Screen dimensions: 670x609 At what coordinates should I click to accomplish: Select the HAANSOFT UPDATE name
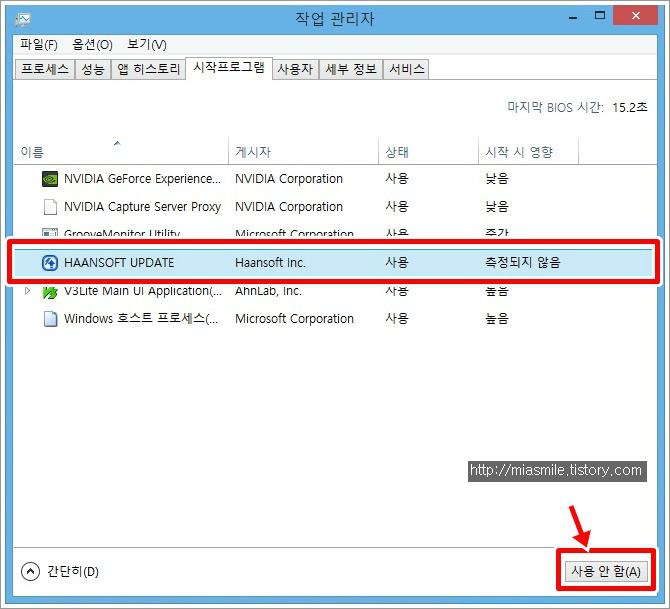[119, 262]
